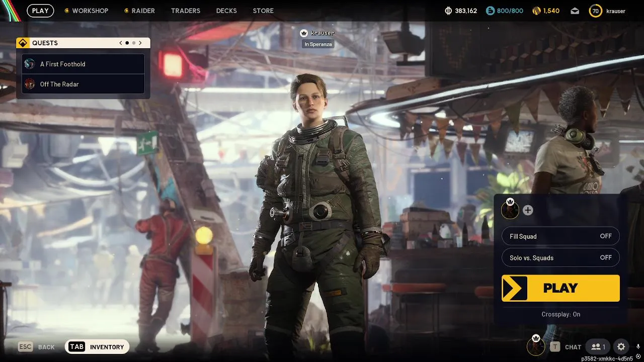Click the icon for Off The Radar quest
Screen dimensions: 644x362
pyautogui.click(x=30, y=84)
